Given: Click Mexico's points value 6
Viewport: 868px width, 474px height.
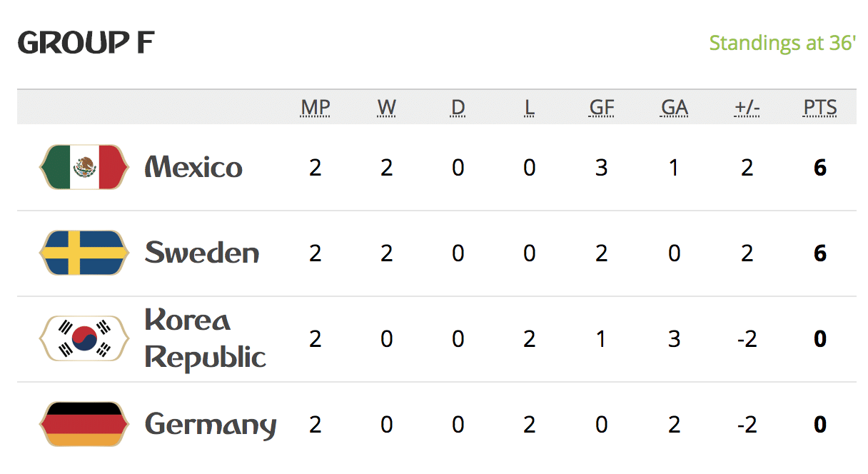Looking at the screenshot, I should [820, 168].
